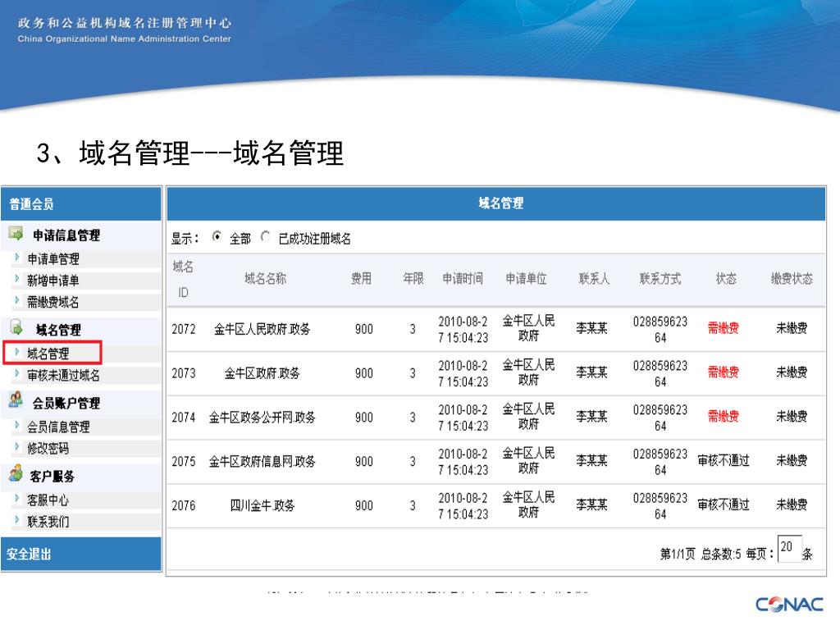Click the 域名名称 column header

pyautogui.click(x=265, y=279)
